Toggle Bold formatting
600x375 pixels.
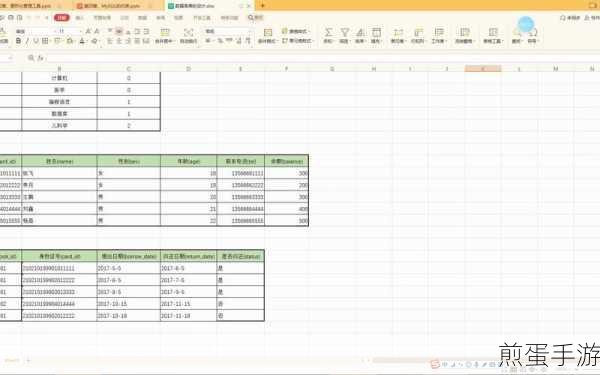tap(18, 41)
